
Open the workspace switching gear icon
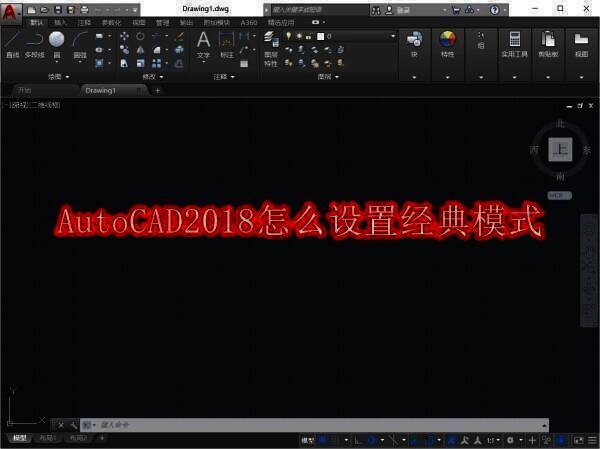point(510,440)
